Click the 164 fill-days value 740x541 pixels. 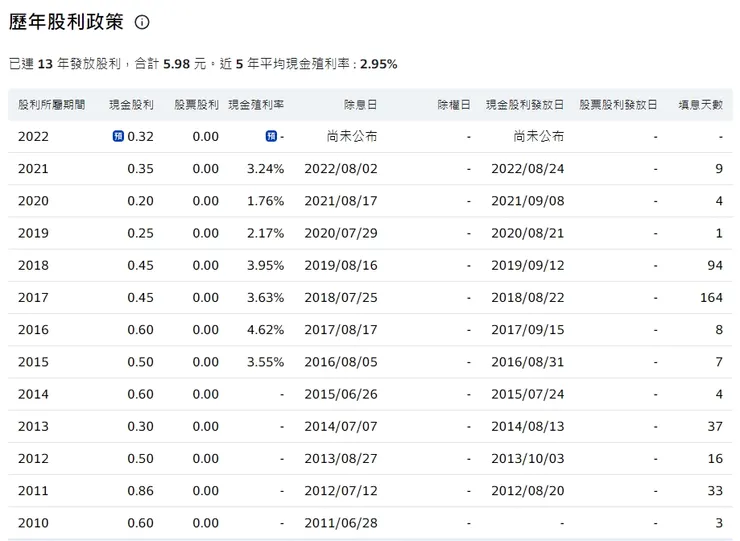point(711,297)
